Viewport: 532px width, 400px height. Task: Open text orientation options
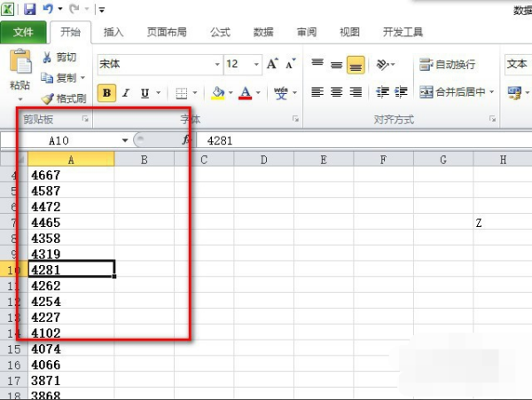[386, 65]
